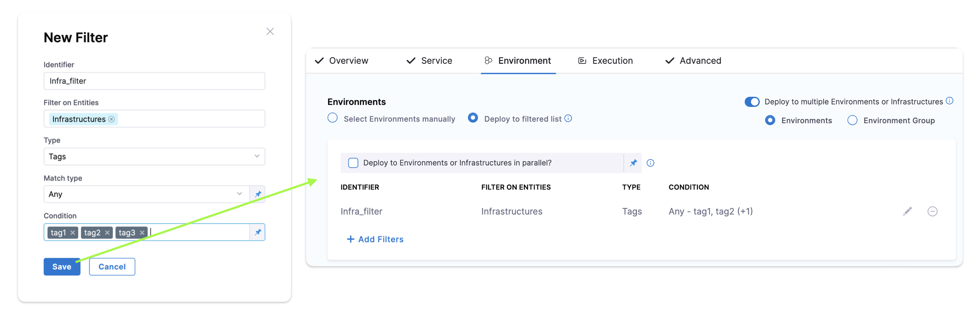Open info icon beside Deploy to filtered list
Image resolution: width=980 pixels, height=317 pixels.
568,119
